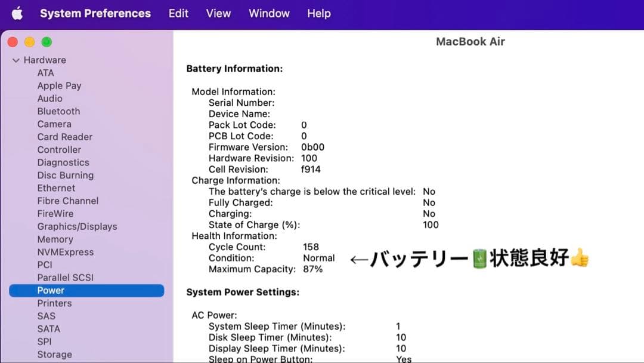Open the View menu
The image size is (644, 363).
[218, 13]
